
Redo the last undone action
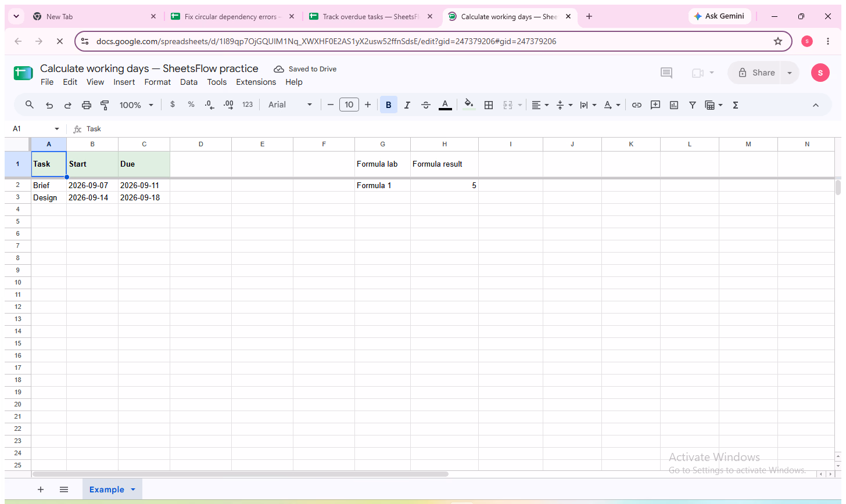(x=68, y=105)
